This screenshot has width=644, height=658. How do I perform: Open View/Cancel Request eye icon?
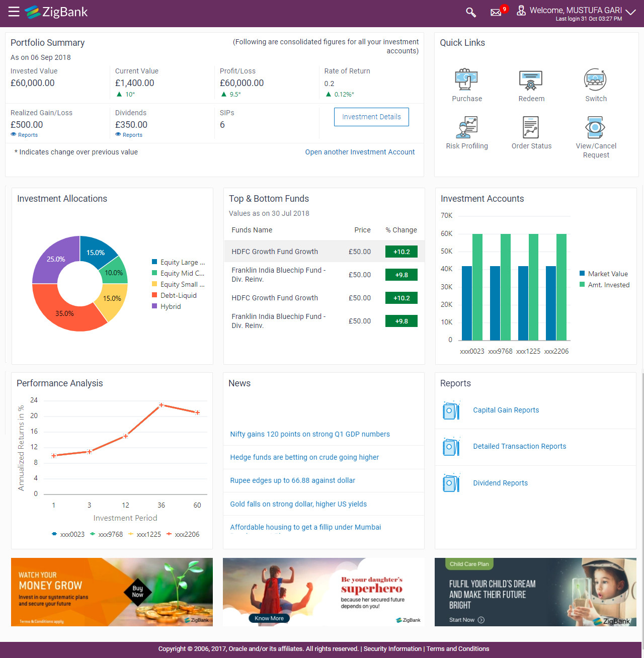tap(595, 127)
